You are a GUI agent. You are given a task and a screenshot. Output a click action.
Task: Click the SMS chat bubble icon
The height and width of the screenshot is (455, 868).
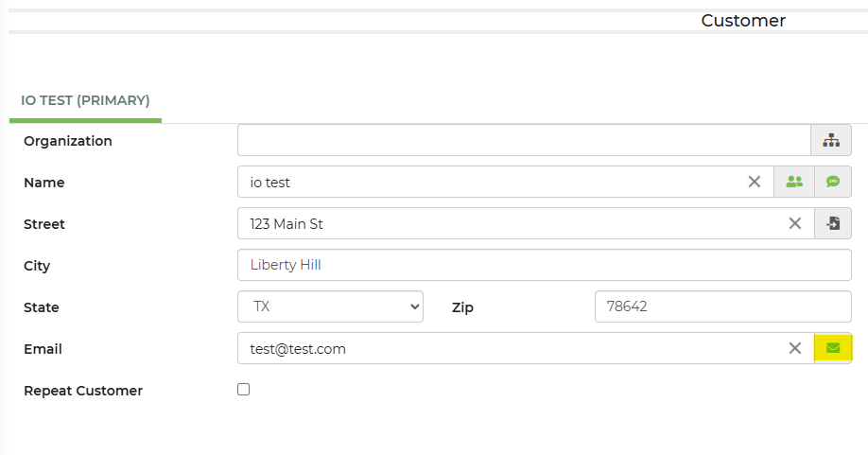point(833,182)
